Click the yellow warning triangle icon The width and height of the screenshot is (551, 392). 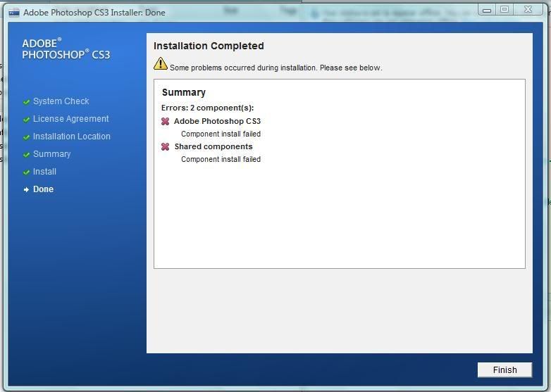pos(161,63)
